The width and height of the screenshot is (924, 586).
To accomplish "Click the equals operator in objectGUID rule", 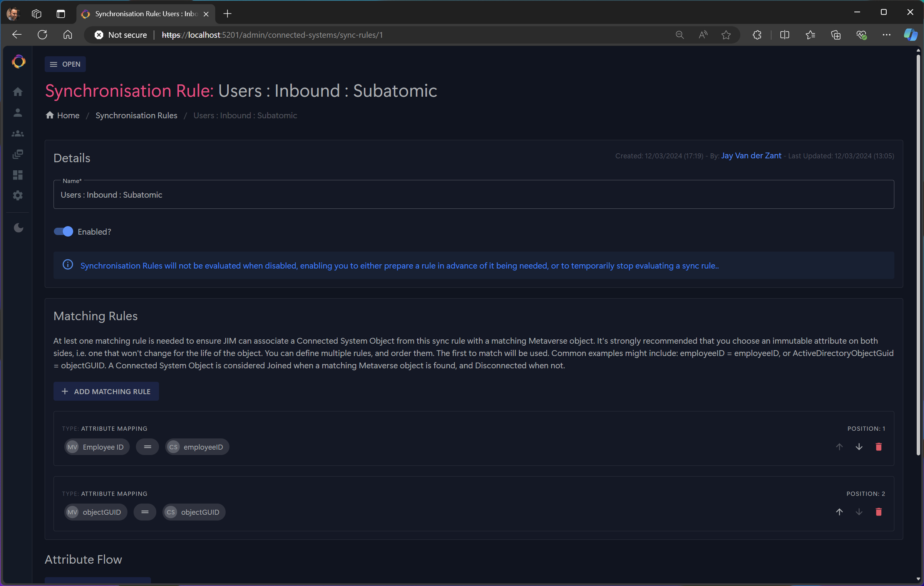I will click(145, 512).
